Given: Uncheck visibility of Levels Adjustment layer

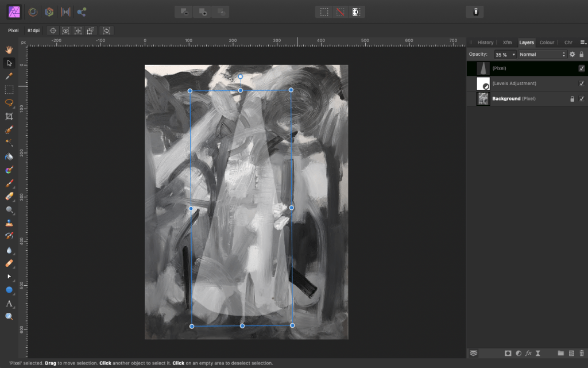Looking at the screenshot, I should (x=582, y=83).
